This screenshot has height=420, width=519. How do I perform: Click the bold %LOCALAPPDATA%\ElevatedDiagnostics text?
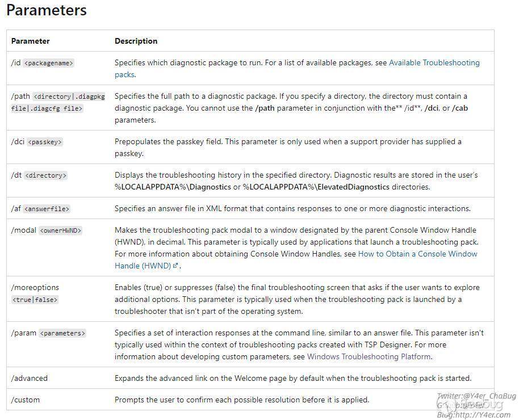[316, 187]
